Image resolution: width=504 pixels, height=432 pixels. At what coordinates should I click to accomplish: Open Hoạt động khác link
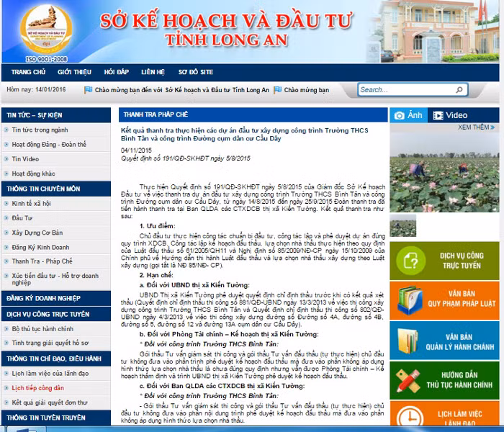click(33, 174)
